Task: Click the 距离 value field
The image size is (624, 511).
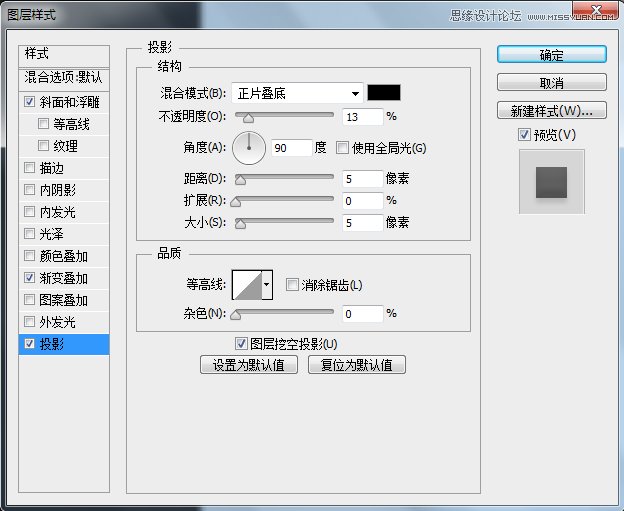Action: [363, 179]
